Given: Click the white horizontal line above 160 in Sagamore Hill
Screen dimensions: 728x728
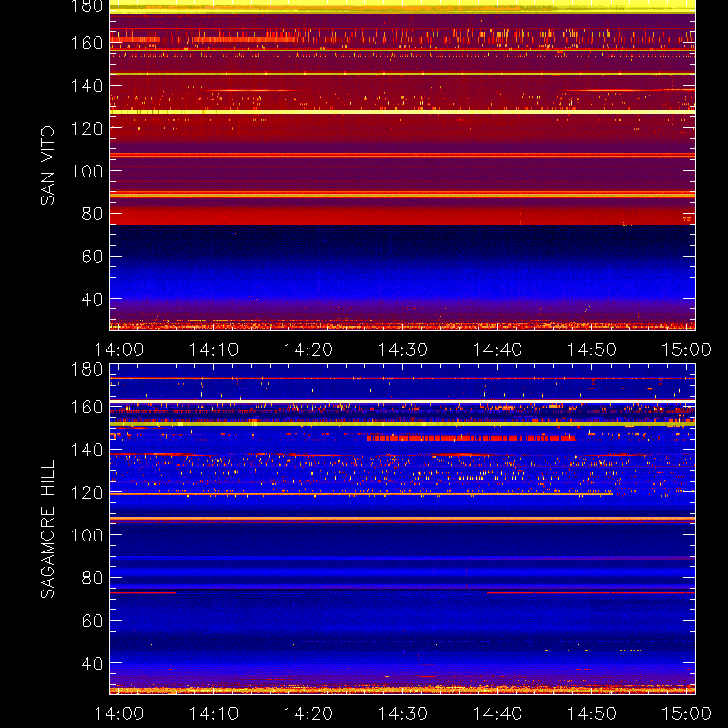Looking at the screenshot, I should click(x=402, y=400).
